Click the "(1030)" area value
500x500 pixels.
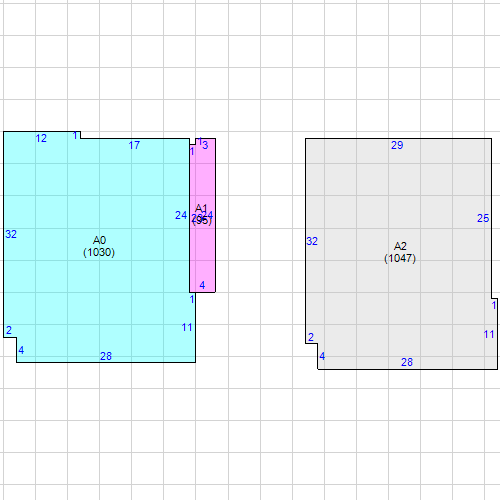(99, 252)
